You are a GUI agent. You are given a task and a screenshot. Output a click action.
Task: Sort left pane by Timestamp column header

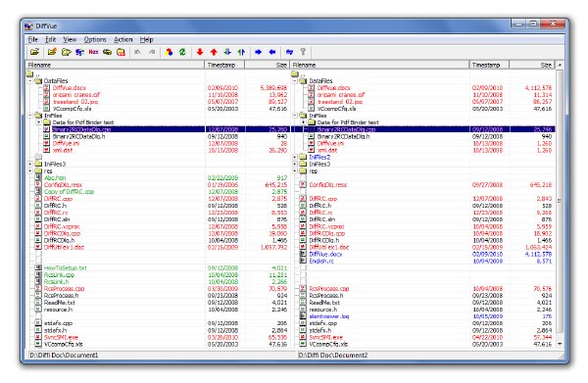coord(224,65)
